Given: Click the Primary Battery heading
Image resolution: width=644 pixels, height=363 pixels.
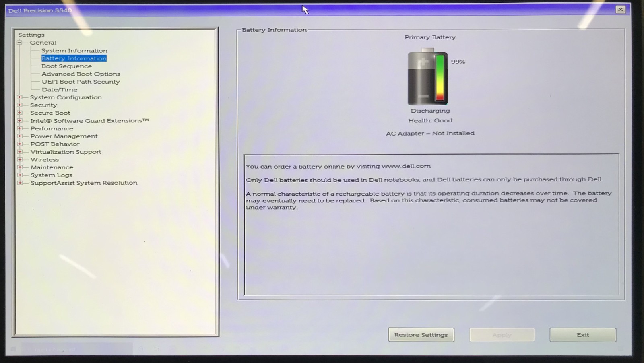Looking at the screenshot, I should pyautogui.click(x=430, y=37).
